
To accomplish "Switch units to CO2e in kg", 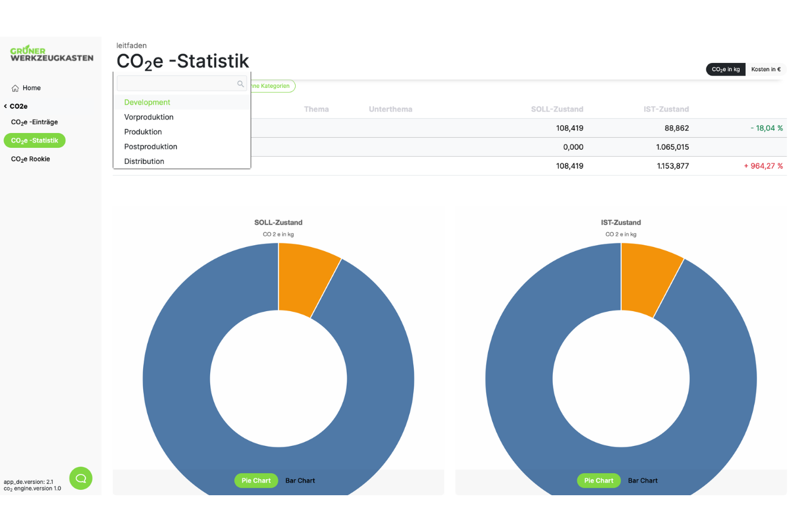I will [725, 69].
